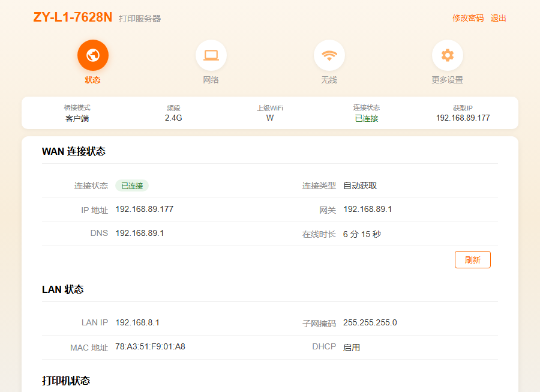Open the 状态 globe icon

tap(93, 55)
